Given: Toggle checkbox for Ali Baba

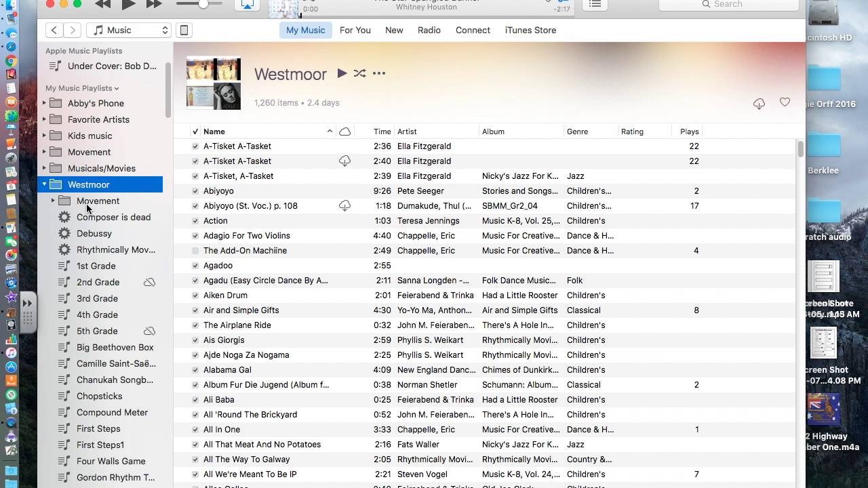Looking at the screenshot, I should 195,400.
